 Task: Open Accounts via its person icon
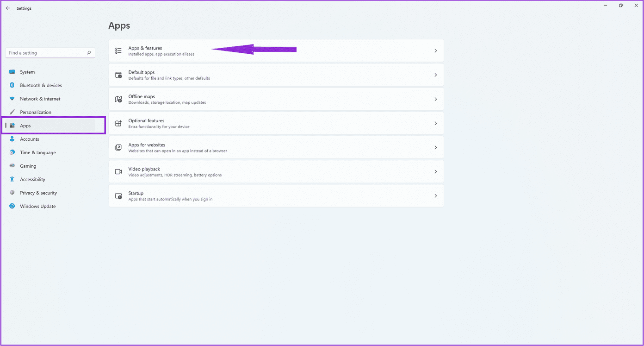click(12, 139)
